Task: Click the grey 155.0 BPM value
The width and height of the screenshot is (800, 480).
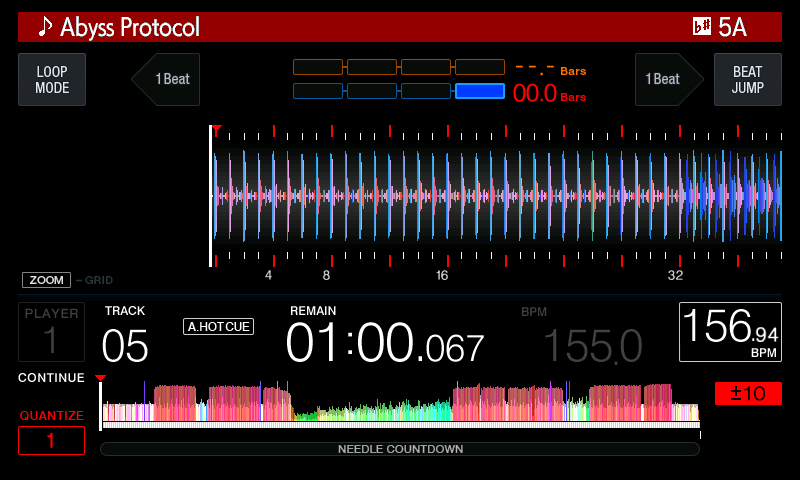Action: (592, 346)
